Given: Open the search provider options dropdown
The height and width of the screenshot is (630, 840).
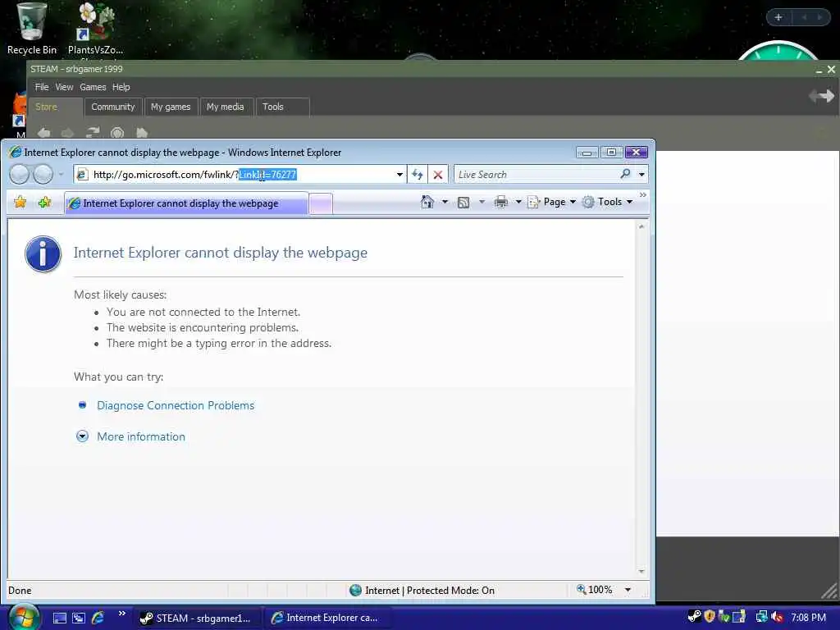Looking at the screenshot, I should [x=641, y=175].
